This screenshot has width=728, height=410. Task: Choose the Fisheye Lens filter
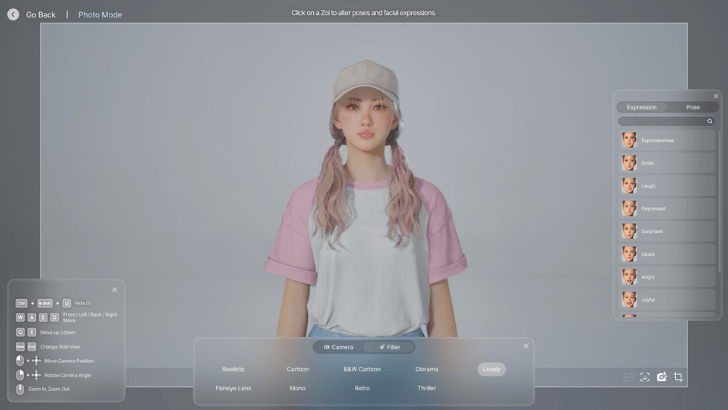(233, 388)
